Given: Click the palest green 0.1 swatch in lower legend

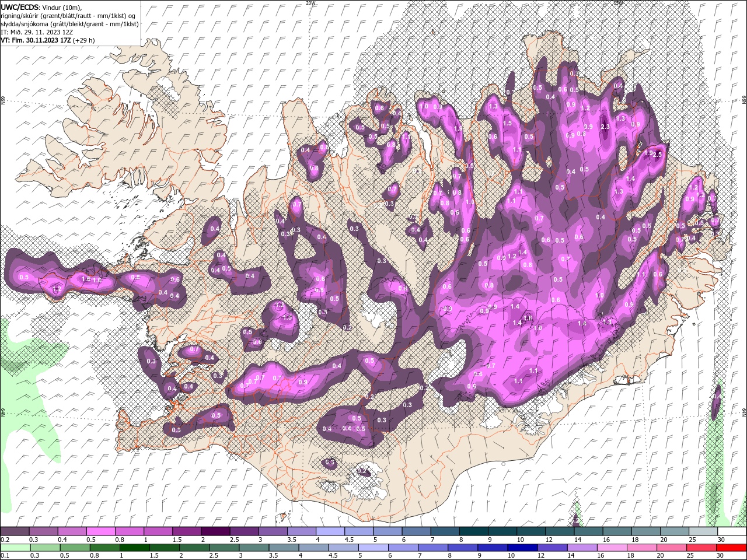Looking at the screenshot, I should pos(15,548).
